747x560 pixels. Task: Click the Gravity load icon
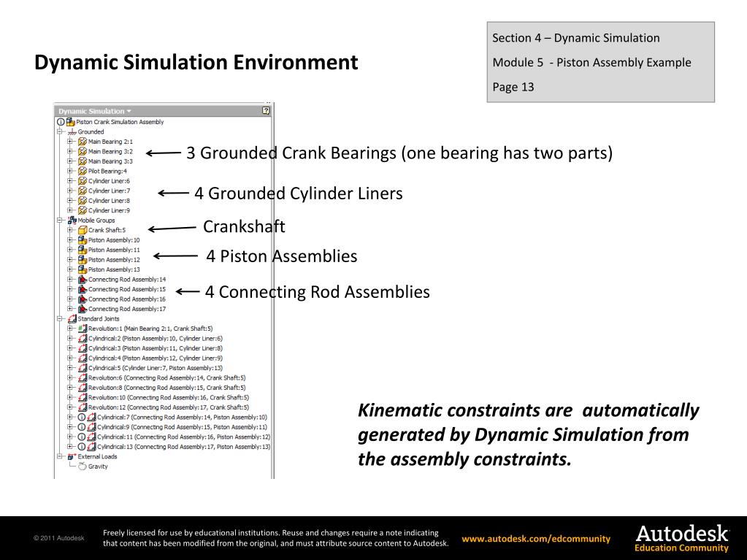83,467
